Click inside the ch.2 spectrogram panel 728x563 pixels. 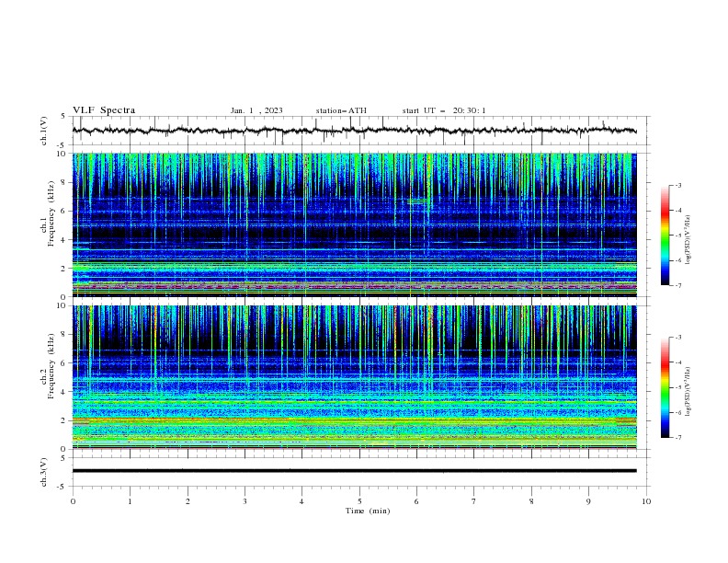click(x=354, y=377)
